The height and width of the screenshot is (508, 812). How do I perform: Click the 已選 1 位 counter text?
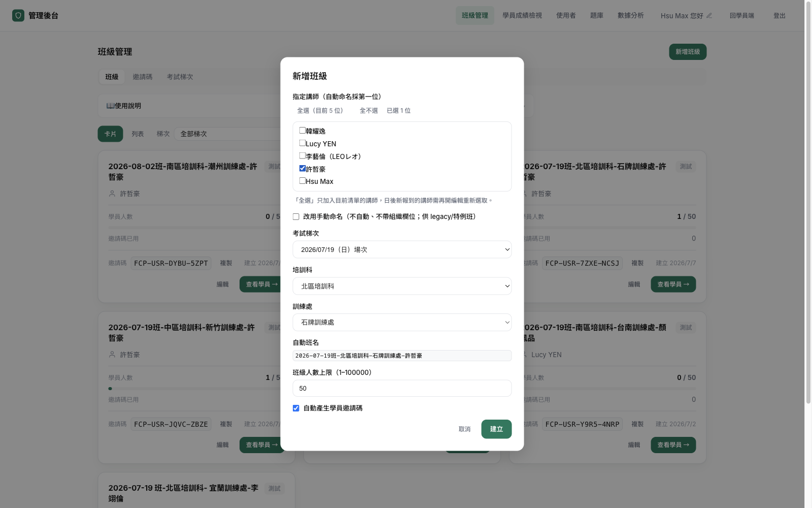point(398,111)
